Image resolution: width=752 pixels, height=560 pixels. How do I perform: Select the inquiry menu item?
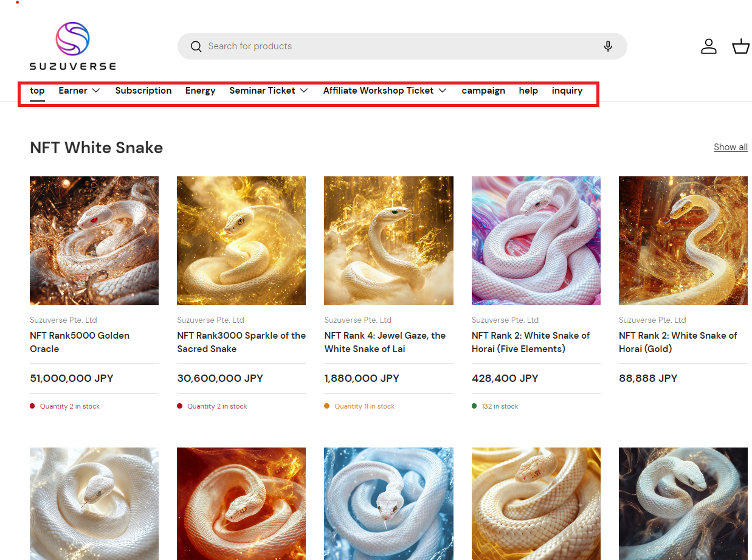click(567, 91)
